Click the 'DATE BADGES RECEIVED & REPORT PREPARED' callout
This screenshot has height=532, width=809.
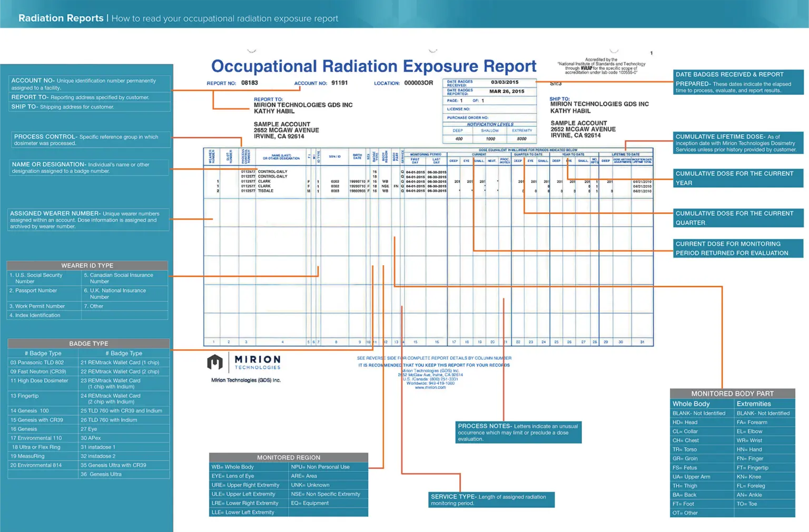(x=738, y=82)
